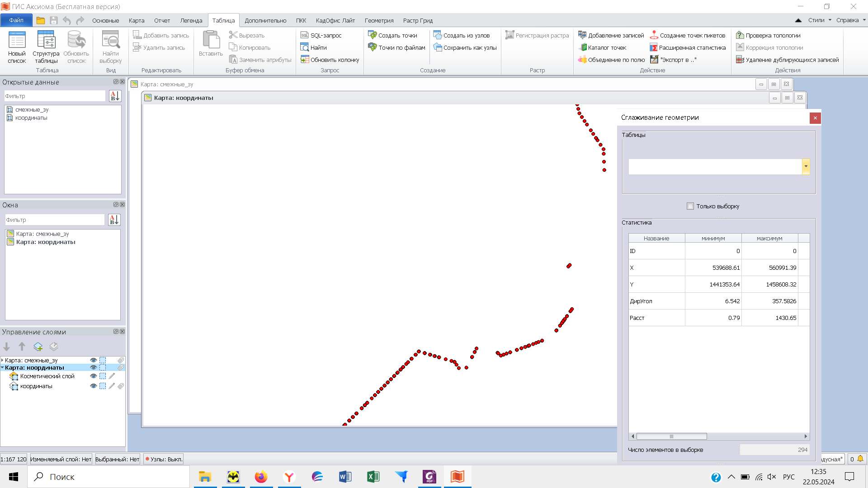Click Расширенная статистика button
Image resolution: width=868 pixels, height=488 pixels.
click(688, 47)
